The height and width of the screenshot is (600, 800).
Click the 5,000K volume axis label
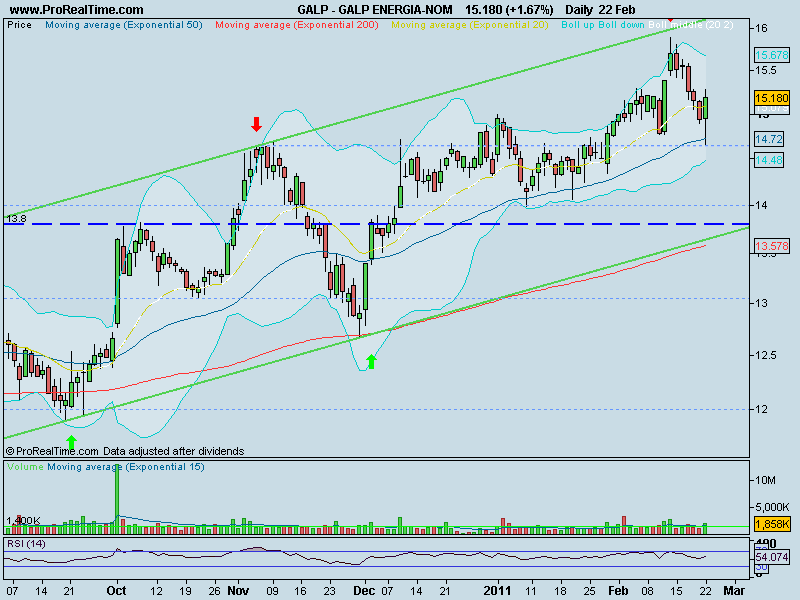tap(772, 507)
